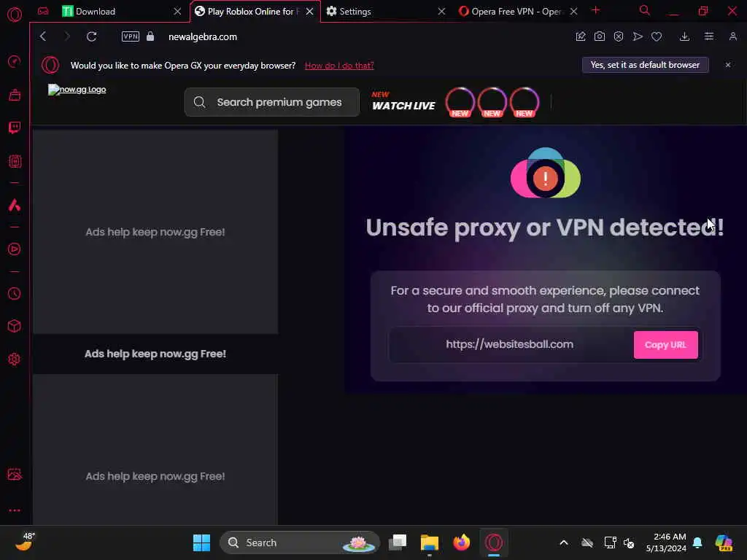The width and height of the screenshot is (747, 560).
Task: Open a new tab with plus button
Action: point(595,10)
